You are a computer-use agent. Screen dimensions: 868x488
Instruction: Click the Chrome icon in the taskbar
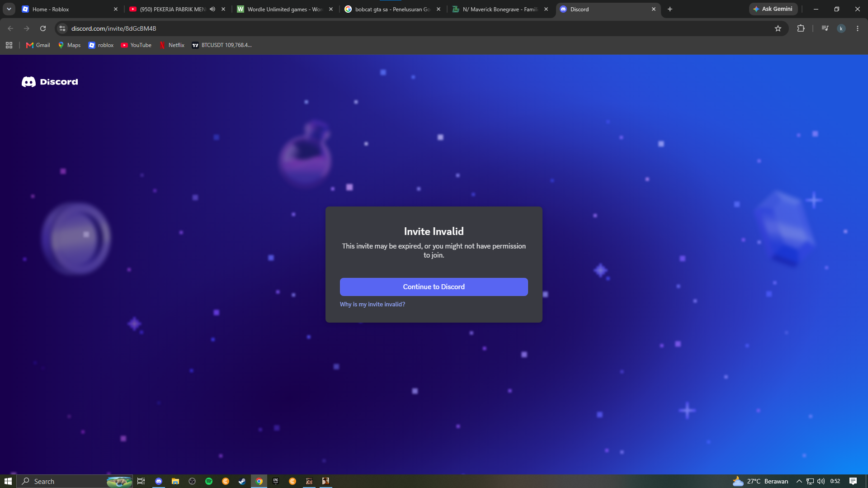pyautogui.click(x=259, y=481)
